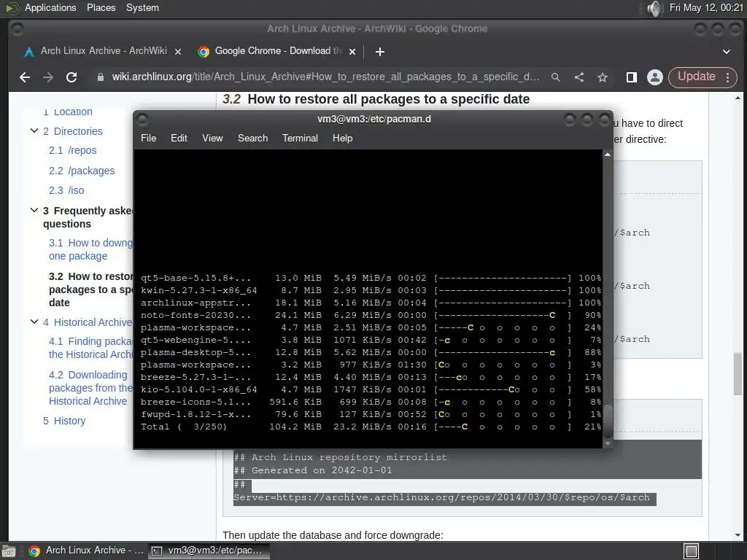Click the workspace switcher icon
Image resolution: width=747 pixels, height=560 pixels.
pyautogui.click(x=692, y=551)
